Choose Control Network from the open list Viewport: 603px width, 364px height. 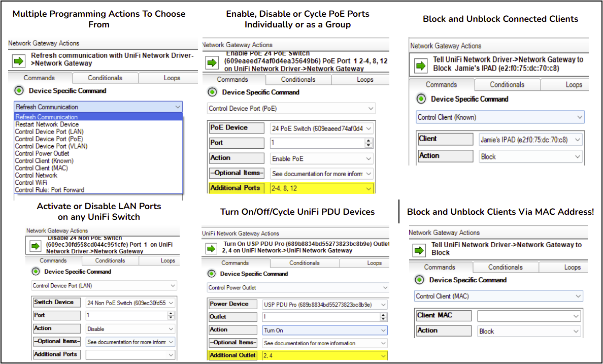click(98, 176)
